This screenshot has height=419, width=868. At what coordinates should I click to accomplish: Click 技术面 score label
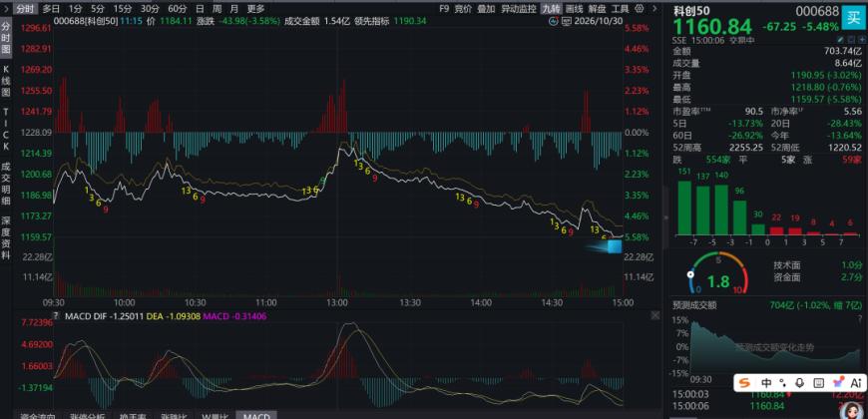(786, 265)
